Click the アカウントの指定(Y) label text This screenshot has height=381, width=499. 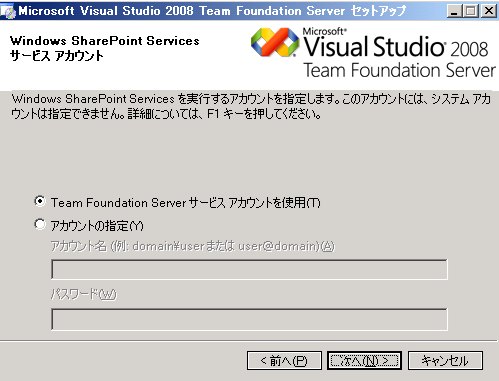tap(97, 226)
